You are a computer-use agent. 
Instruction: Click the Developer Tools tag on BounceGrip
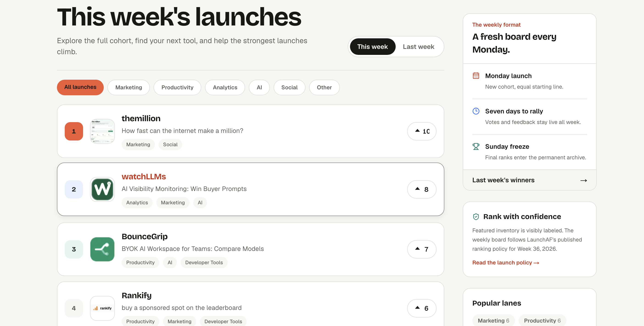tap(204, 262)
